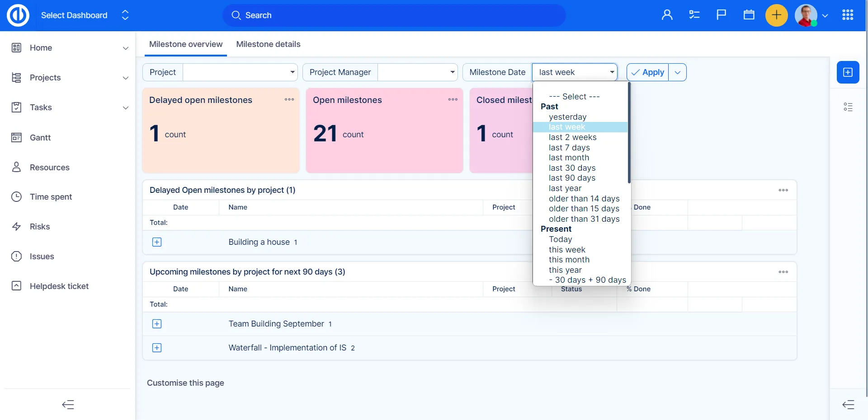Click the Apply filter button

647,72
